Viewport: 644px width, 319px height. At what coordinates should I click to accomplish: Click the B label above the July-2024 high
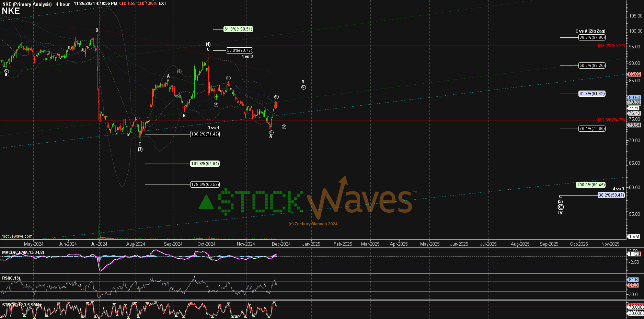97,30
